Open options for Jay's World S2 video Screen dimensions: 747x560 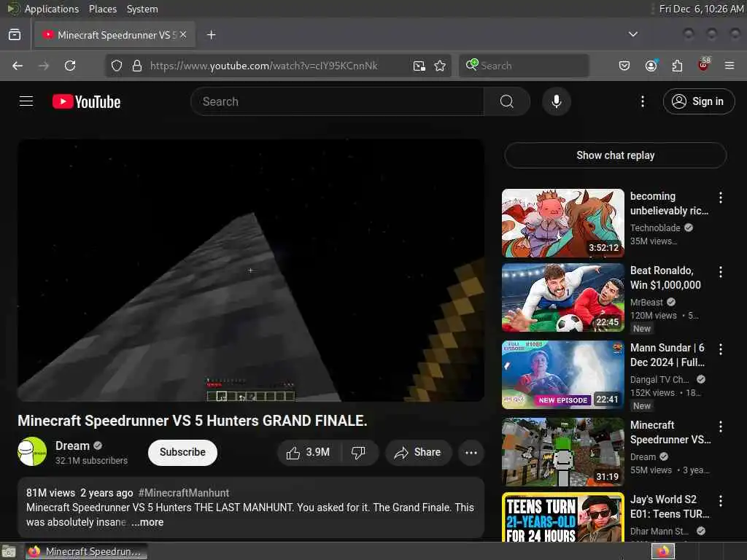point(721,500)
